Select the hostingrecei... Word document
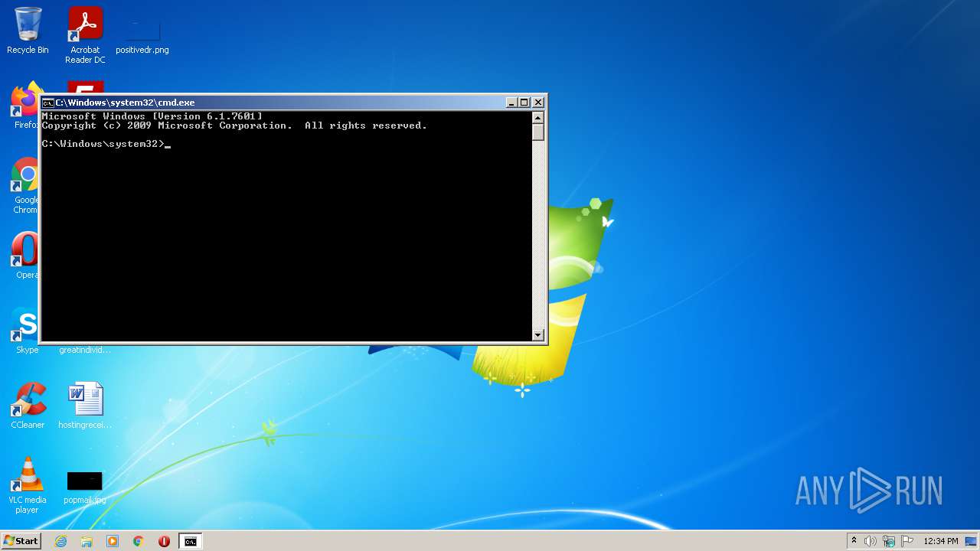This screenshot has width=980, height=551. [x=85, y=406]
